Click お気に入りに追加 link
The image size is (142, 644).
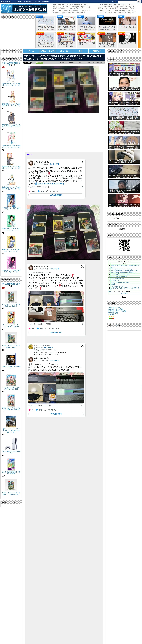[114, 308]
